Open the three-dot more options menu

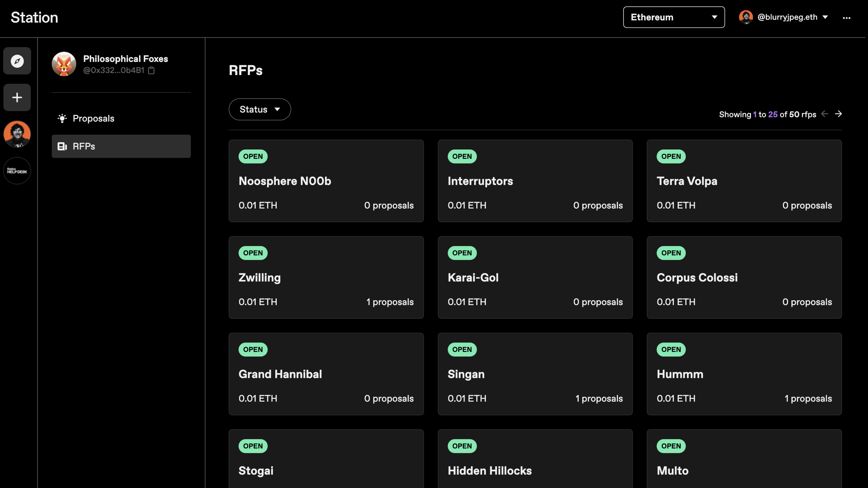point(847,18)
